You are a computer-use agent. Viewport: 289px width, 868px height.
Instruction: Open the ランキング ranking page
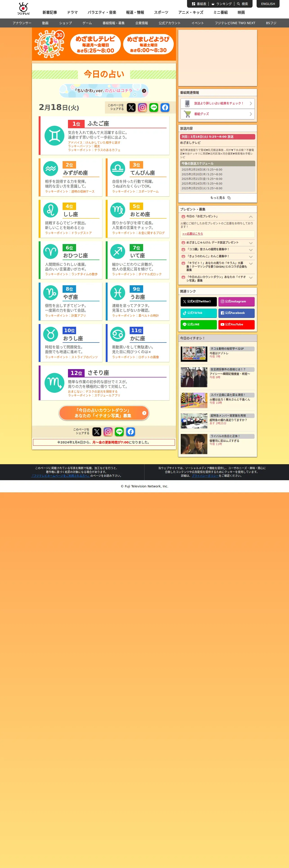pyautogui.click(x=222, y=4)
